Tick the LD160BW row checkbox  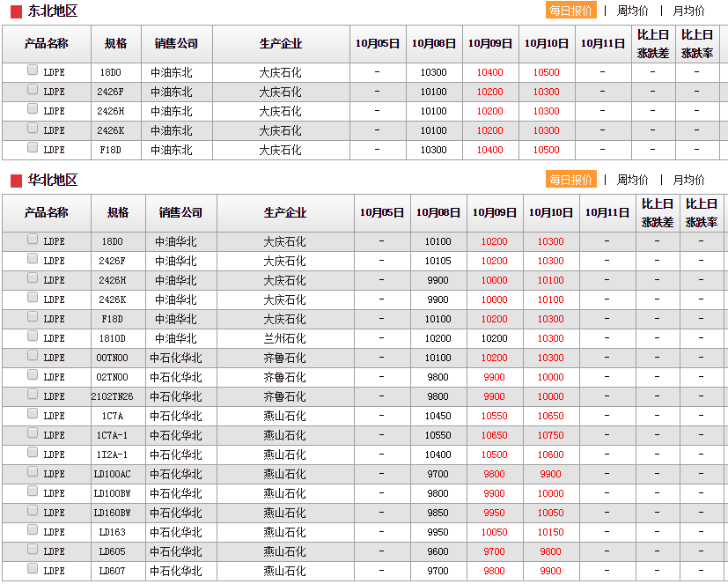(x=33, y=510)
